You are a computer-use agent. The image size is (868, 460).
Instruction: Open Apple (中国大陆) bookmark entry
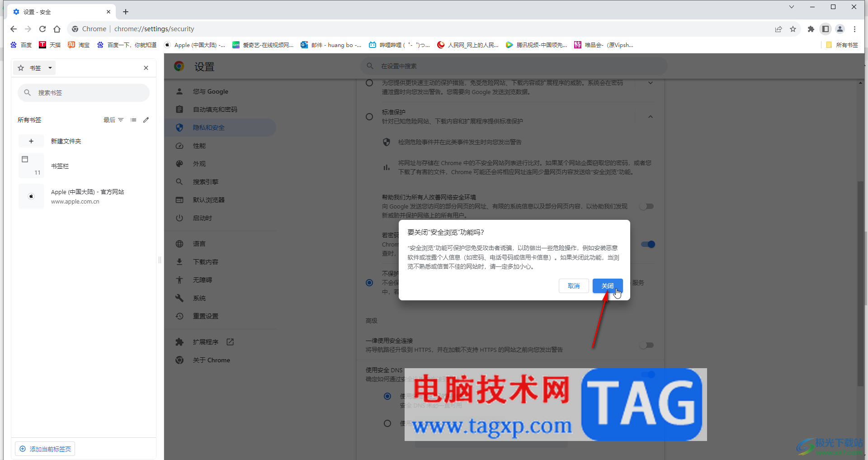coord(84,196)
